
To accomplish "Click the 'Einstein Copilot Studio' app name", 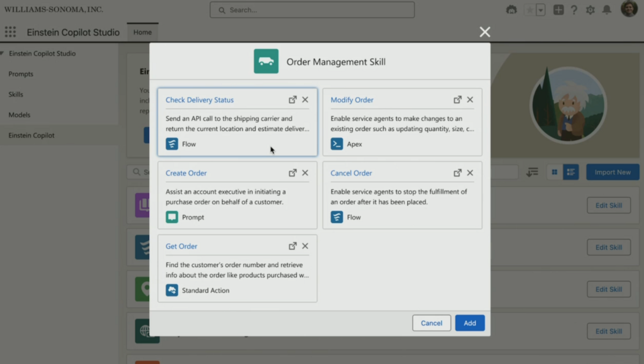I will [74, 32].
